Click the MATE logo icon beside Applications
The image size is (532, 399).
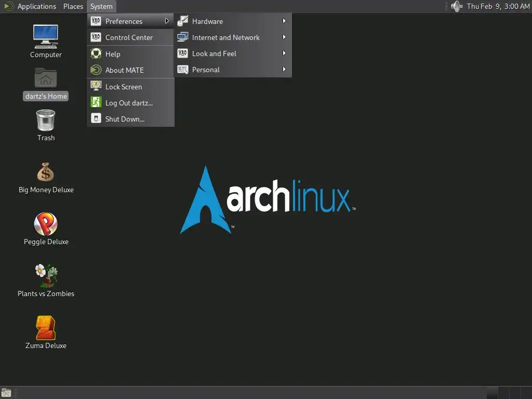(8, 6)
